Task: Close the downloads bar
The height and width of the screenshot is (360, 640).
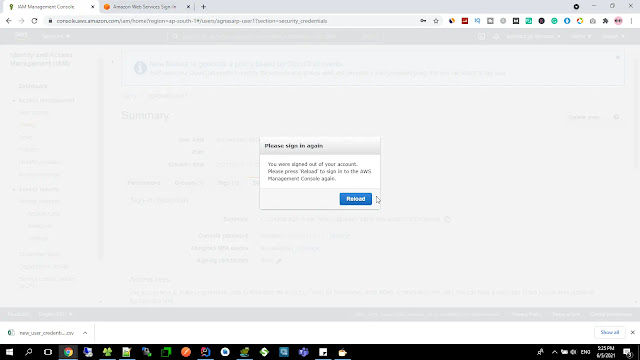Action: pyautogui.click(x=633, y=332)
